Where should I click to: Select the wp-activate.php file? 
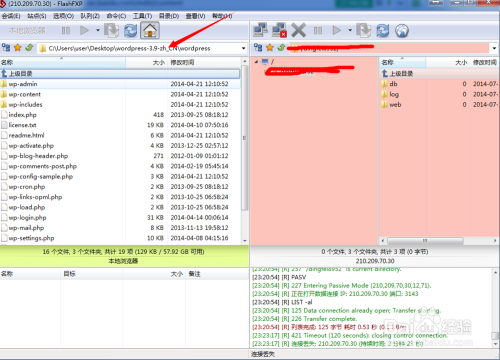point(120,146)
